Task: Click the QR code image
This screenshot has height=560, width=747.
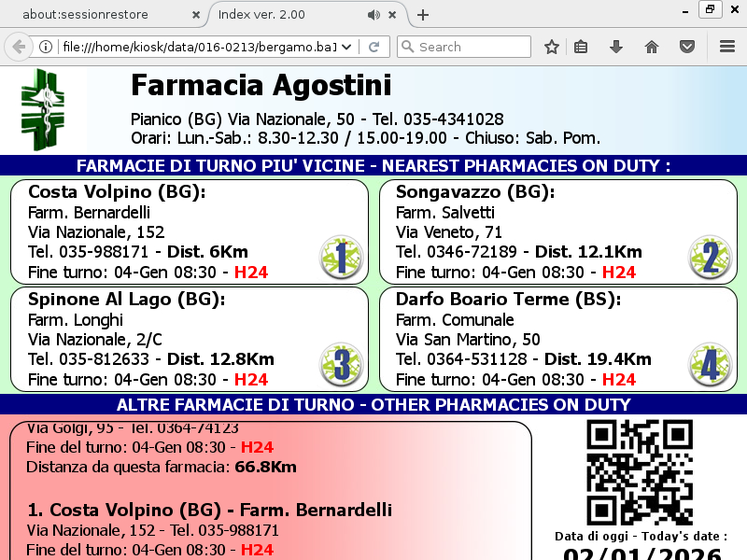Action: click(640, 472)
